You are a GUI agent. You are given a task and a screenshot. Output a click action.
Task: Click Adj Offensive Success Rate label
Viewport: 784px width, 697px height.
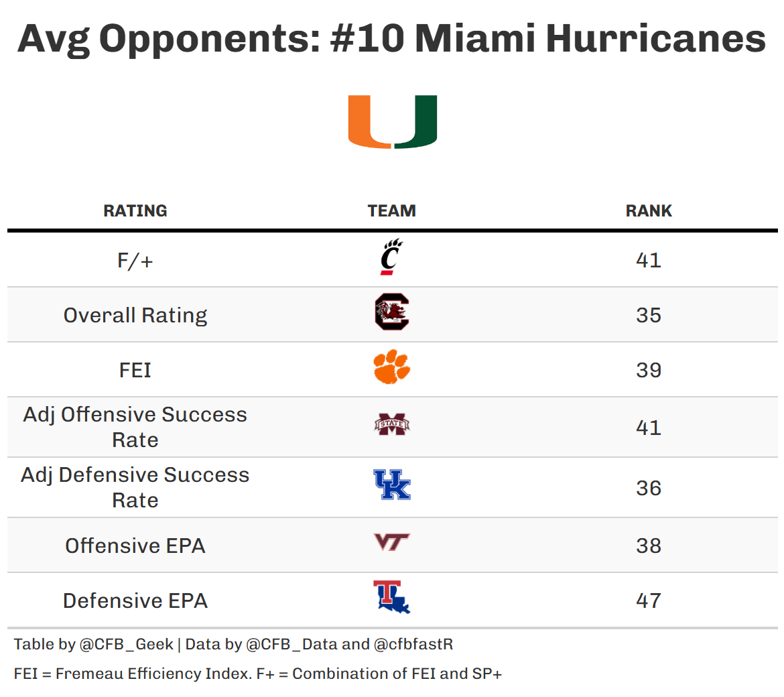[x=135, y=427]
